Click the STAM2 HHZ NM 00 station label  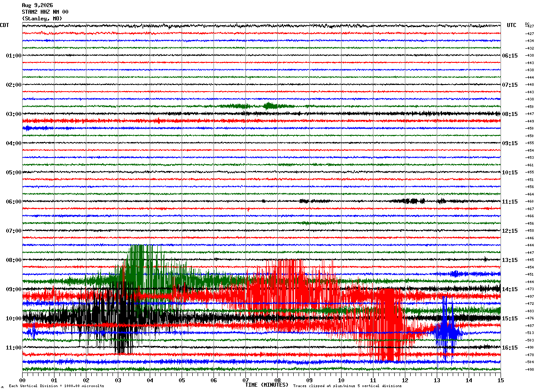pyautogui.click(x=45, y=12)
